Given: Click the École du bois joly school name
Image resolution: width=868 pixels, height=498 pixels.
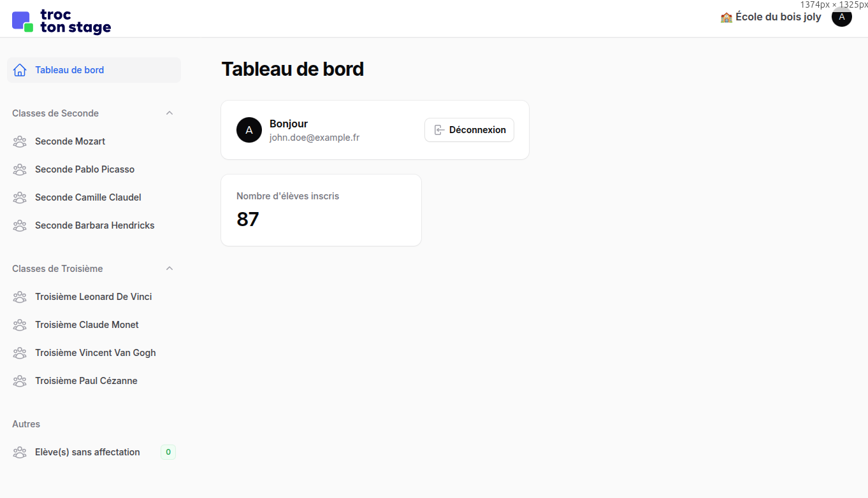Looking at the screenshot, I should [x=778, y=17].
